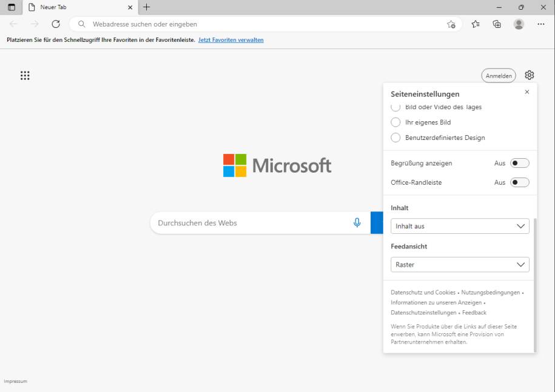Open the Favorites hub
The width and height of the screenshot is (555, 392).
point(476,24)
